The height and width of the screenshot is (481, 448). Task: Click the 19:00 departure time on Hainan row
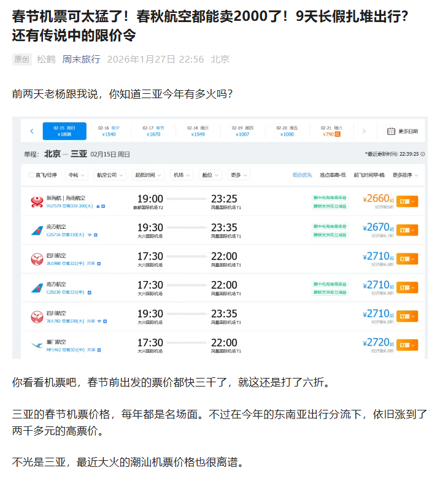pos(150,199)
